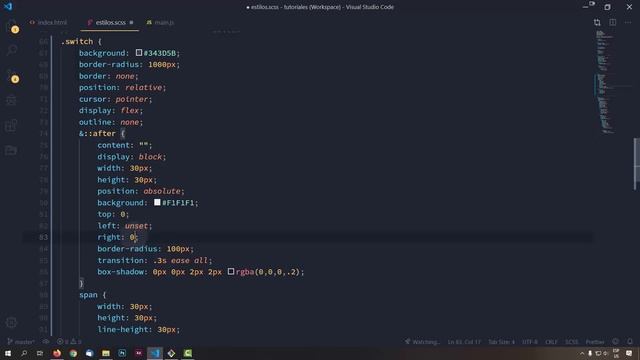Open the Extensions view
Image resolution: width=640 pixels, height=360 pixels.
click(12, 125)
